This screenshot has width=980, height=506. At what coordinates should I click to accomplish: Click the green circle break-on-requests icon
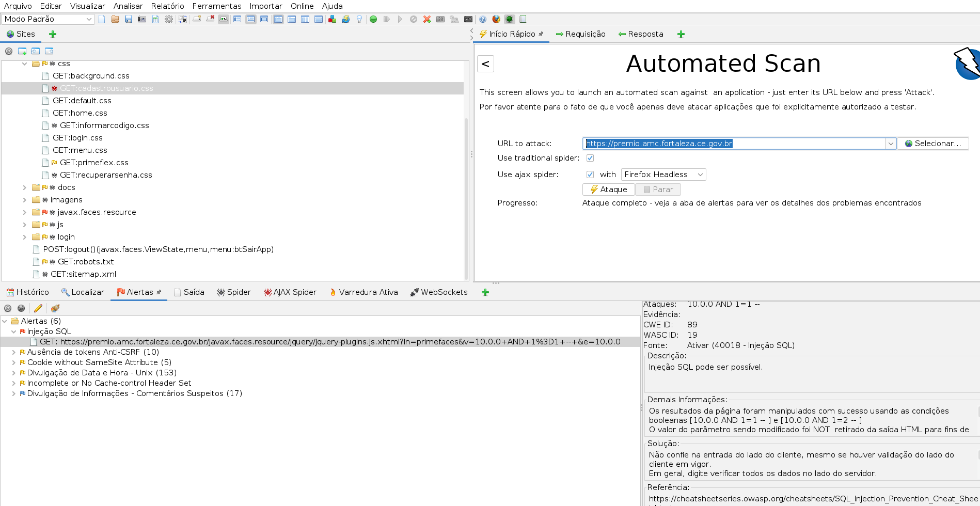(x=373, y=19)
